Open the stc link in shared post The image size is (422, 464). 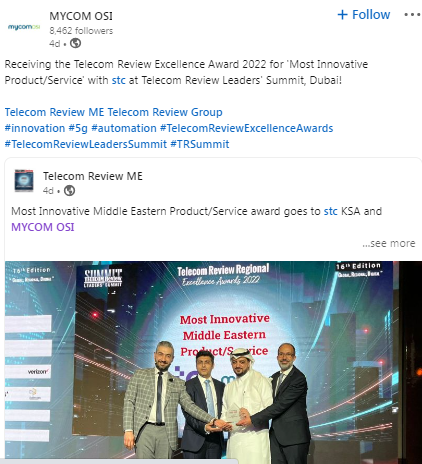[x=331, y=211]
